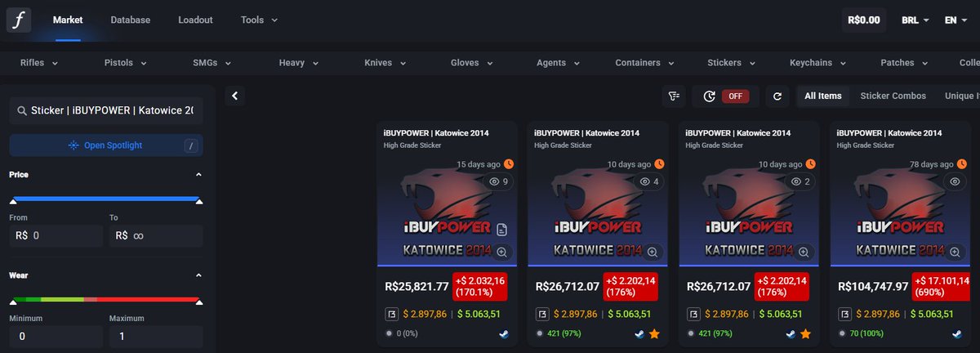Open the EN language dropdown

point(955,20)
